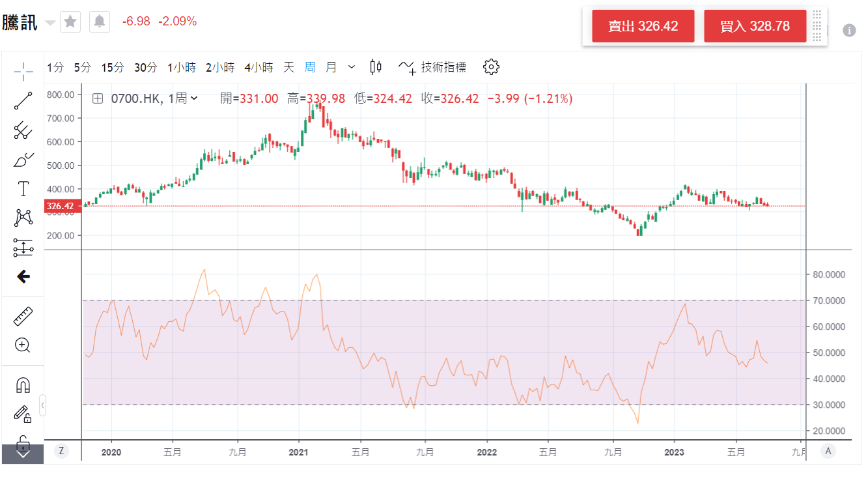Select the trend line drawing tool
The image size is (868, 477).
[23, 101]
